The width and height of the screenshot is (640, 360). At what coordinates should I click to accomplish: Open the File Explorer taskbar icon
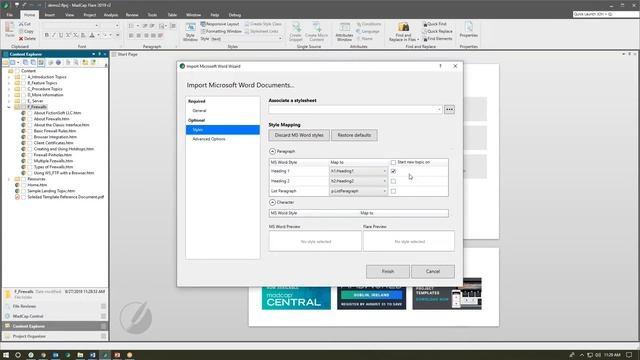80,355
